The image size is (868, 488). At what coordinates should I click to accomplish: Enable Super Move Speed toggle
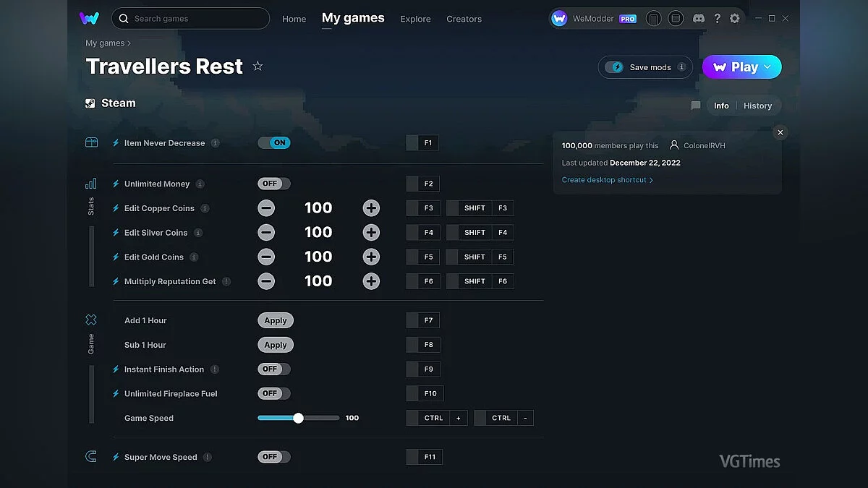[274, 457]
